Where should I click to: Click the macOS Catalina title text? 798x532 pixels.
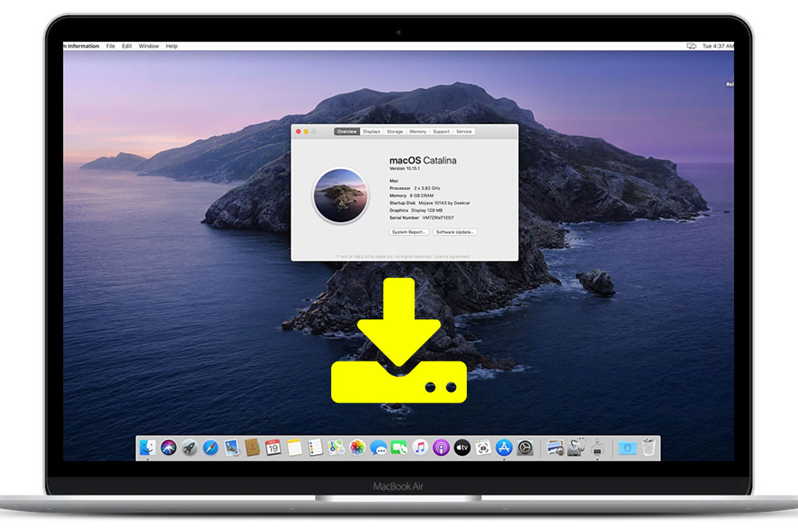pos(423,160)
